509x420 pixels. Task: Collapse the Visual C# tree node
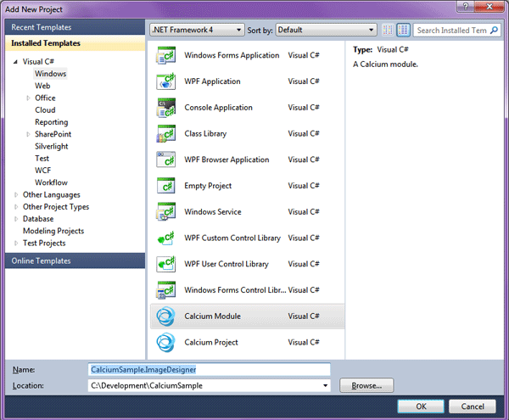click(x=15, y=62)
